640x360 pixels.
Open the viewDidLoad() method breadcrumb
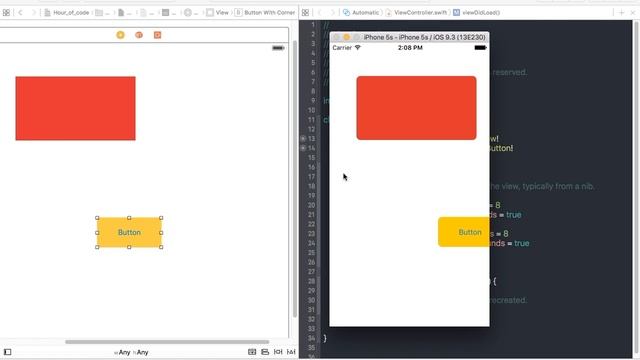coord(476,13)
